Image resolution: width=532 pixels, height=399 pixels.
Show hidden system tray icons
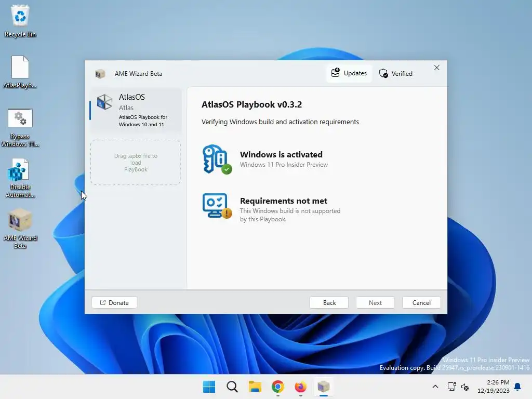435,387
